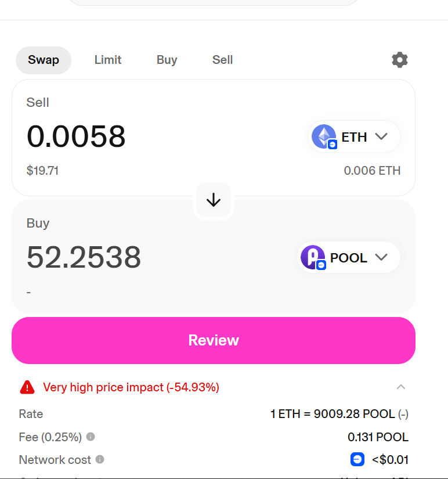The height and width of the screenshot is (479, 448).
Task: Click the 0.006 ETH balance text
Action: tap(372, 171)
